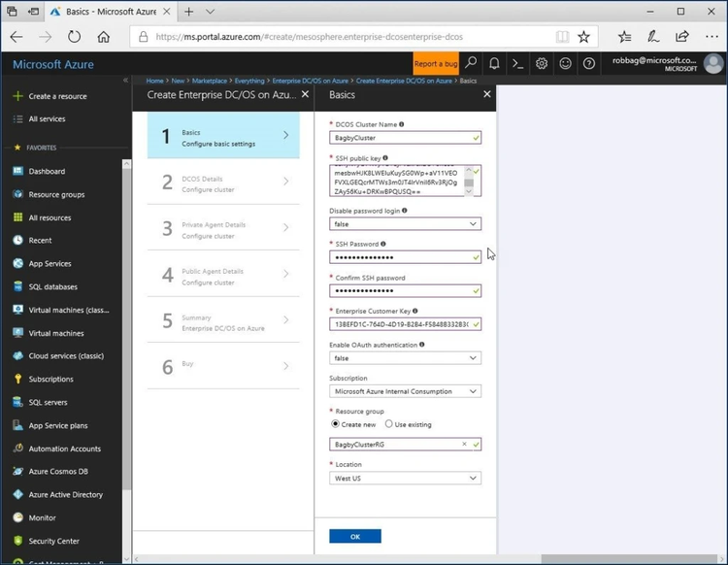Open portal settings gear icon

point(542,64)
